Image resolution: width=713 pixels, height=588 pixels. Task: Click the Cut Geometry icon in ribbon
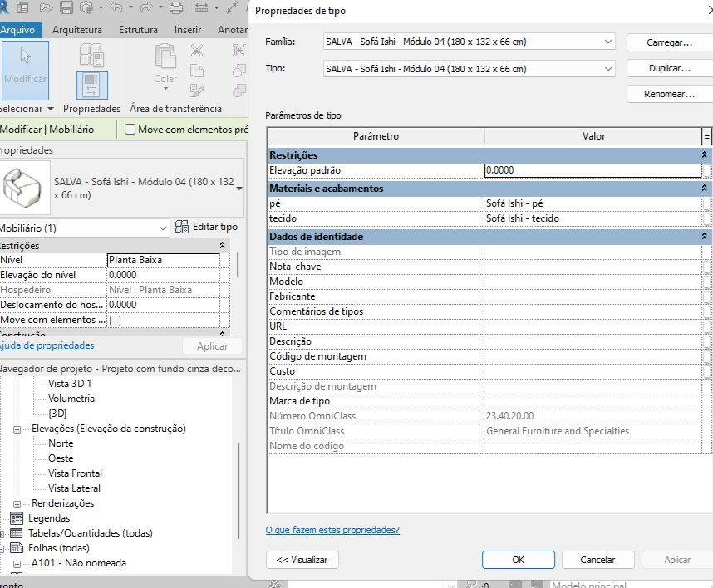coord(238,71)
